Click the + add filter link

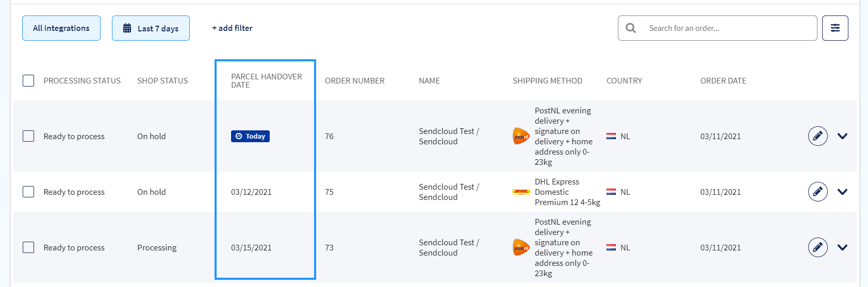[x=232, y=28]
